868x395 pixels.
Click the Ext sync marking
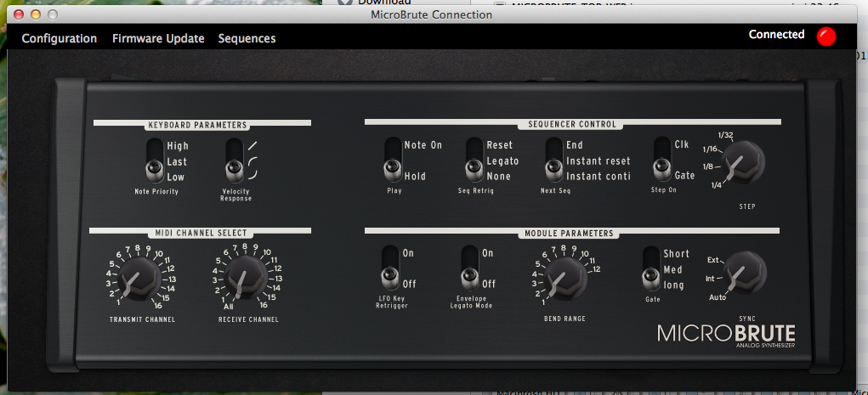coord(712,260)
